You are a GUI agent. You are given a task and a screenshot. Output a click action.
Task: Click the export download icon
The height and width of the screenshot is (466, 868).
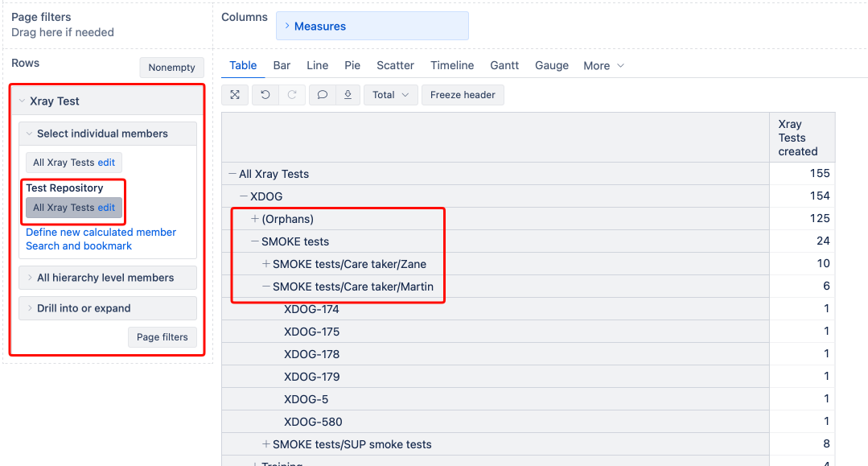click(x=348, y=95)
